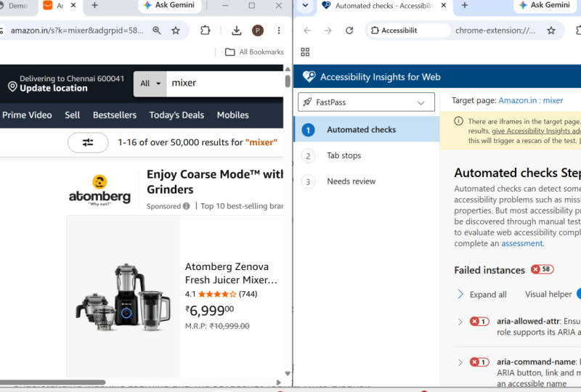This screenshot has width=581, height=392.
Task: Bookmark the Accessibility Insights page star
Action: point(551,30)
